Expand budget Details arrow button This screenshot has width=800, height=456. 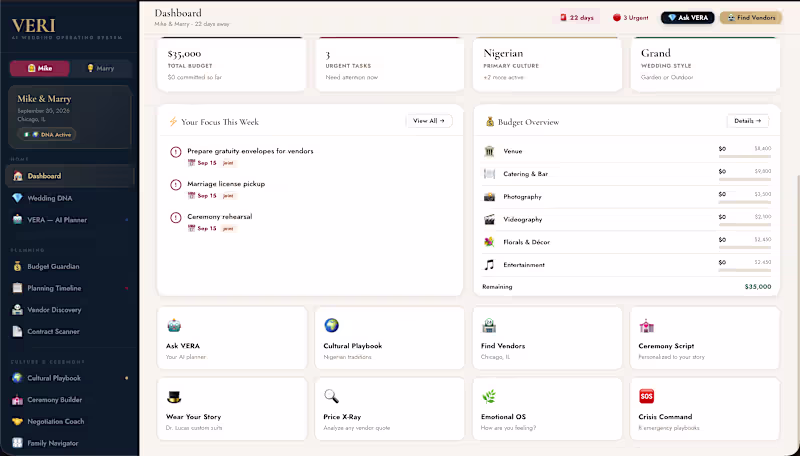747,121
